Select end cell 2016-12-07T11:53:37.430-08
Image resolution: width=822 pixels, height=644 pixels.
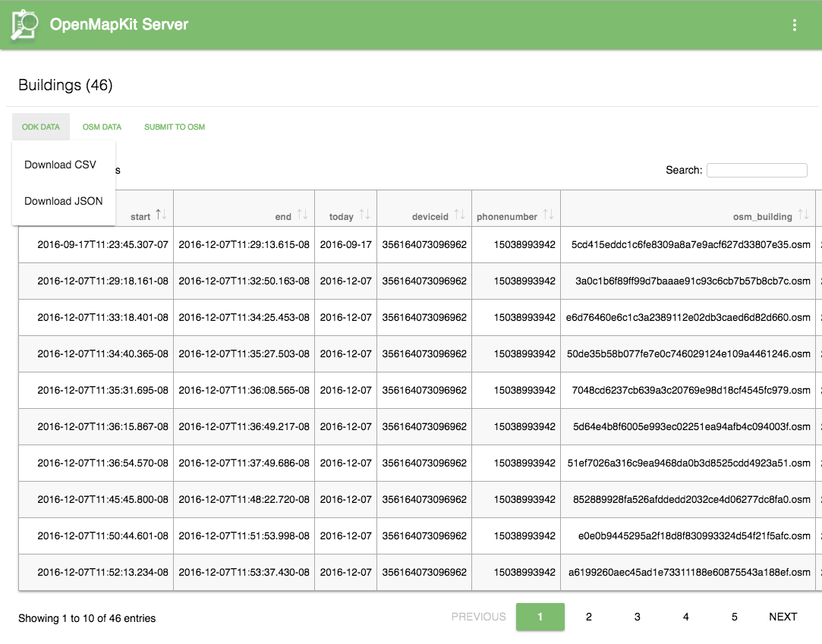coord(244,572)
